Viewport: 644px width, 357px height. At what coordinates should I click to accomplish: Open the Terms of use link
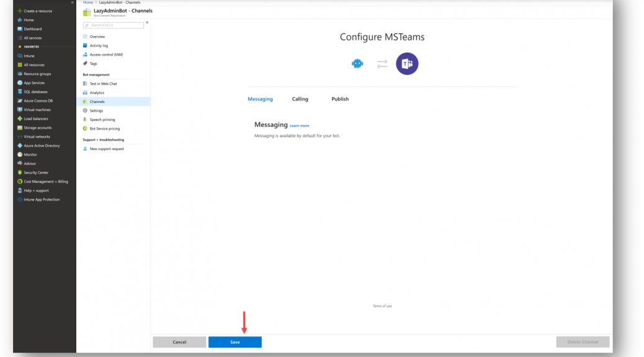pos(382,306)
